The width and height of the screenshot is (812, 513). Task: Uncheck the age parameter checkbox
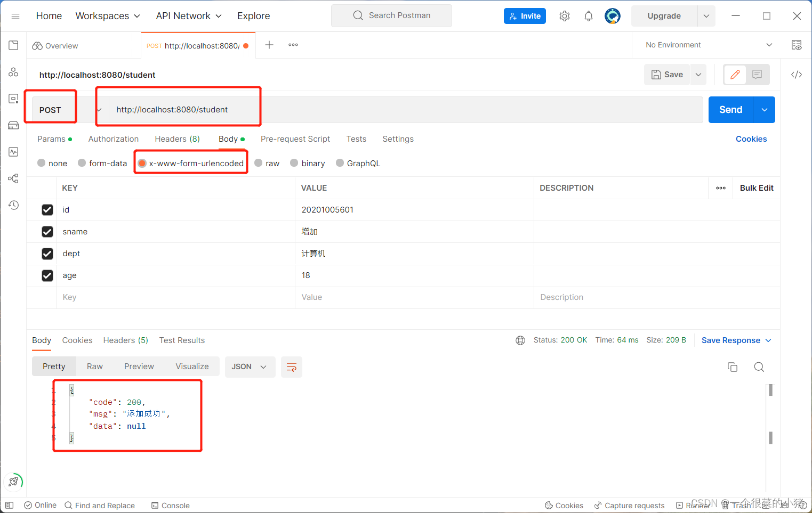(47, 275)
